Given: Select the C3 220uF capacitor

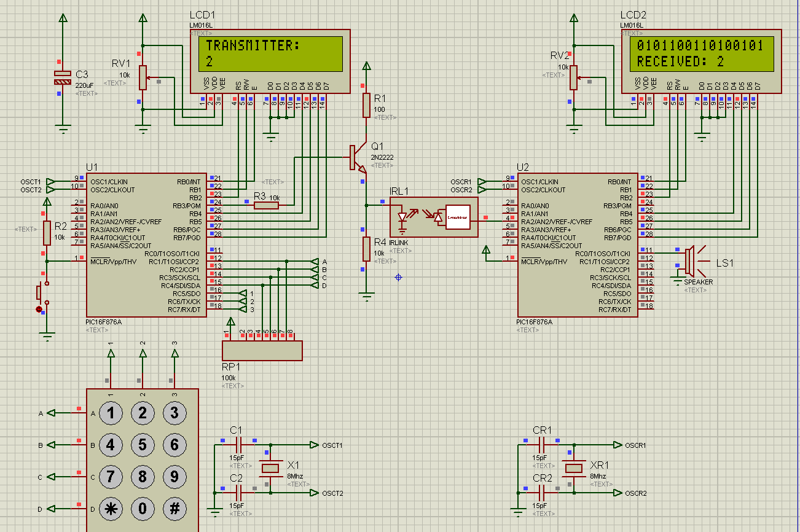Looking at the screenshot, I should click(63, 77).
